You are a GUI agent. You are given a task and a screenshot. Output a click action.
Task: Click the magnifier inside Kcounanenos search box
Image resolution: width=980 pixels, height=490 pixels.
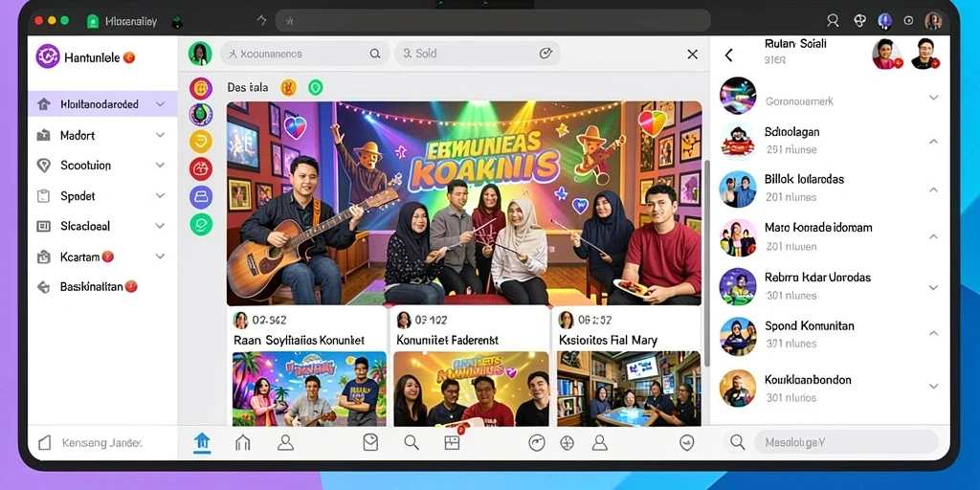(375, 54)
